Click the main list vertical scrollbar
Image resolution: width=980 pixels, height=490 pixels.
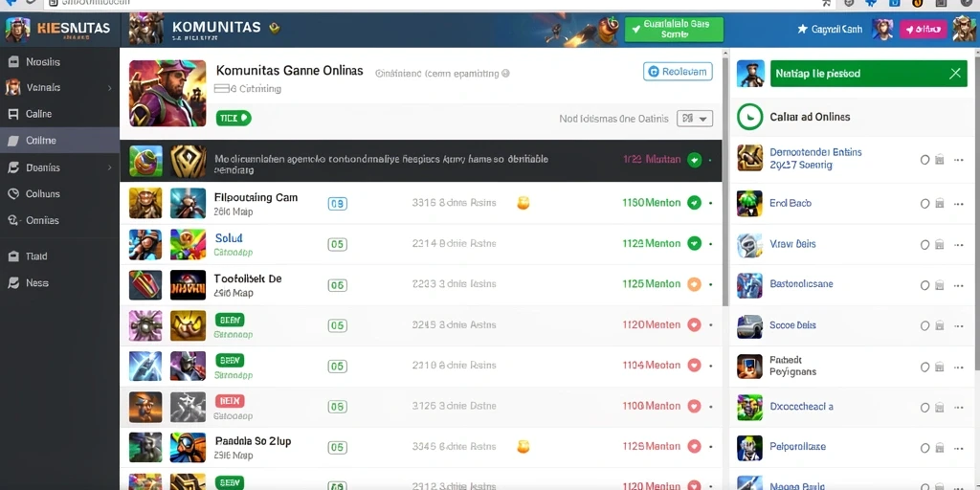tap(725, 181)
